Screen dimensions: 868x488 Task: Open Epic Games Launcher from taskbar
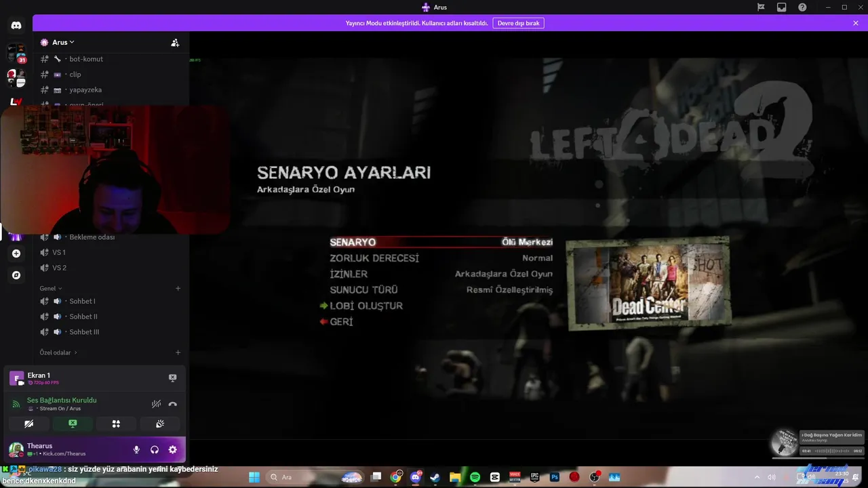[x=535, y=477]
